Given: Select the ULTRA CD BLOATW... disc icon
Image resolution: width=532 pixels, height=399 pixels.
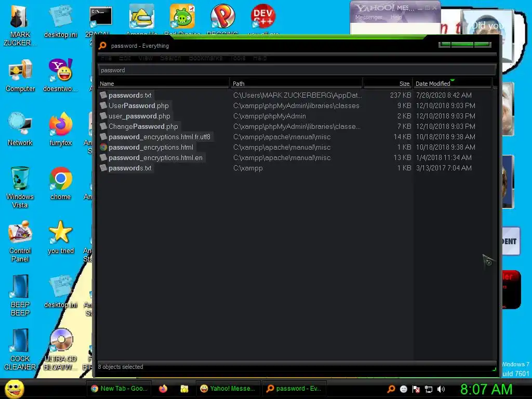Looking at the screenshot, I should tap(61, 340).
